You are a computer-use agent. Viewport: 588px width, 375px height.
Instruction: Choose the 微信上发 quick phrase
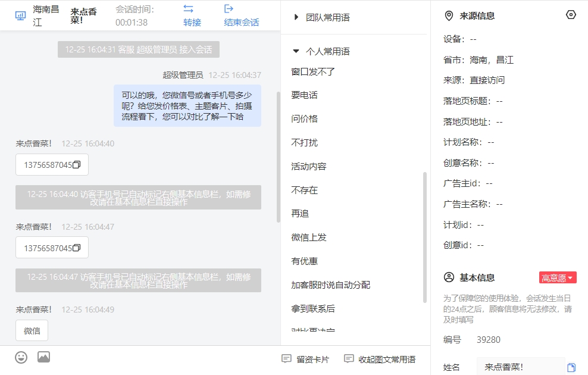309,237
